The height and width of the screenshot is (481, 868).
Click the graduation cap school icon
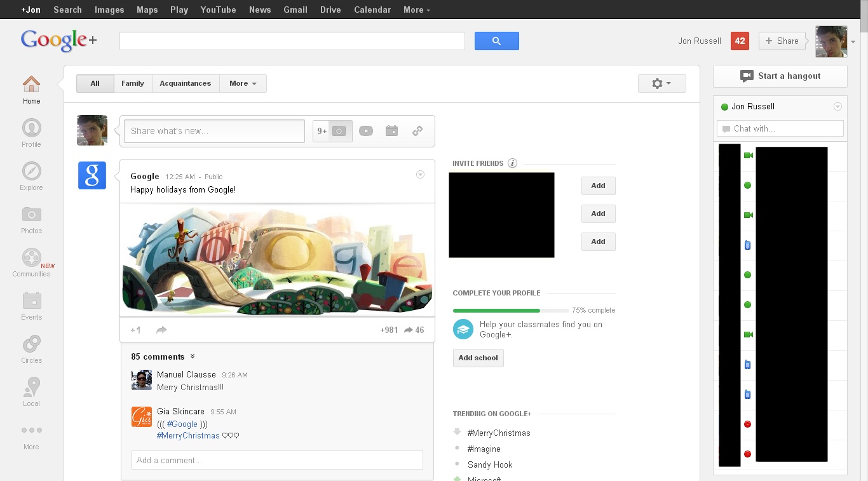(x=463, y=329)
